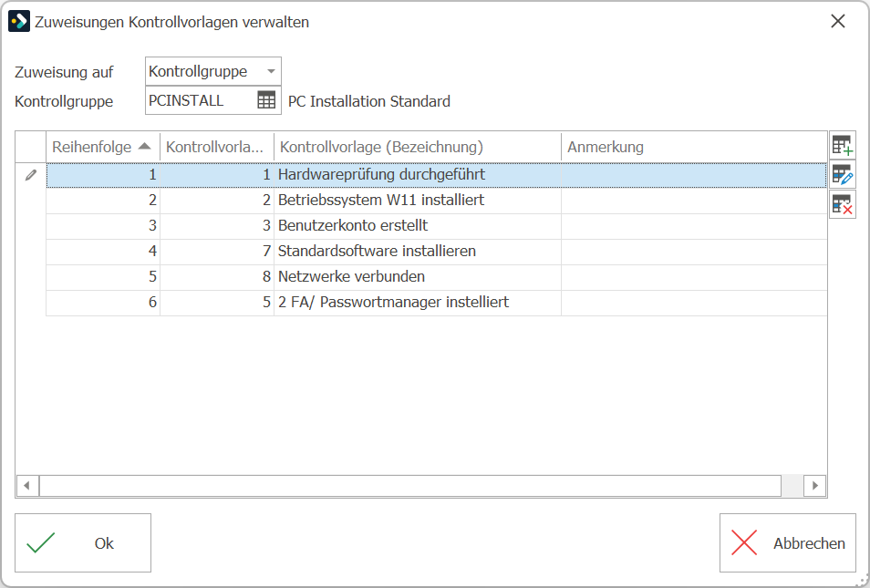The image size is (870, 588).
Task: Click the scroll right arrow
Action: tap(815, 486)
